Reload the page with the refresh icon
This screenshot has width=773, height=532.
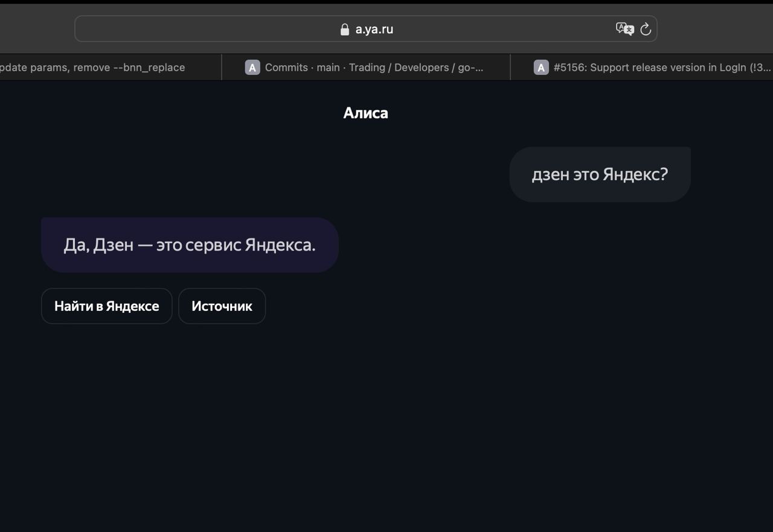[646, 29]
